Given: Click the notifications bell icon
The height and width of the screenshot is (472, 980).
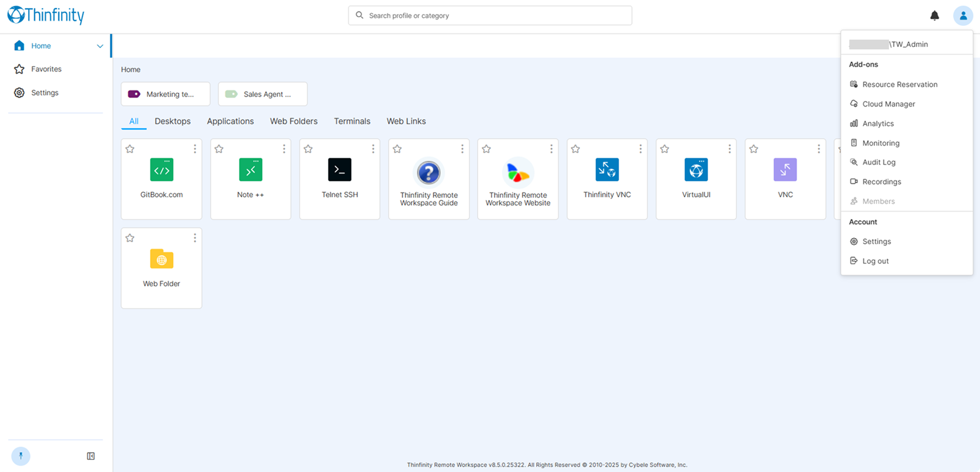Looking at the screenshot, I should coord(935,16).
